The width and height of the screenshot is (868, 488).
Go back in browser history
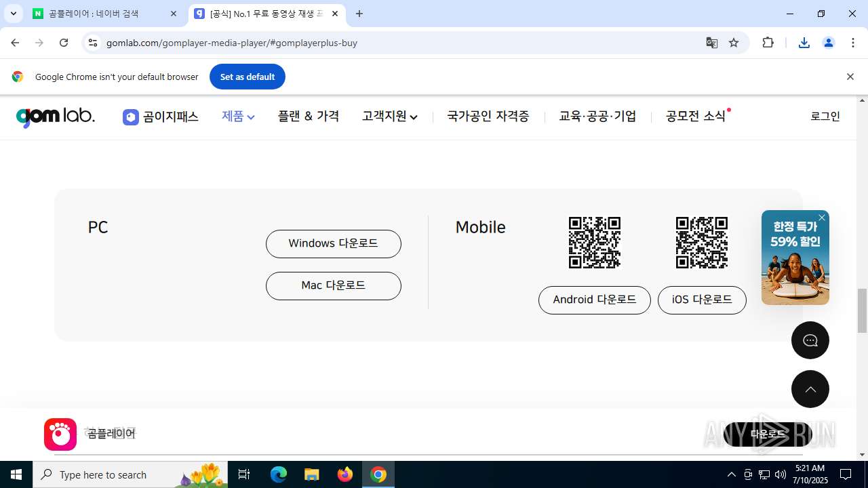[15, 43]
